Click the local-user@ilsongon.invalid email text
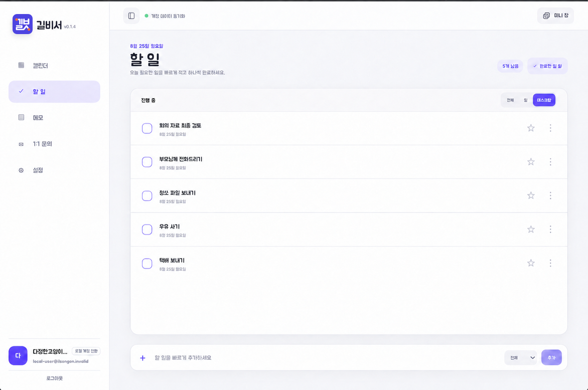588x390 pixels. pyautogui.click(x=61, y=361)
